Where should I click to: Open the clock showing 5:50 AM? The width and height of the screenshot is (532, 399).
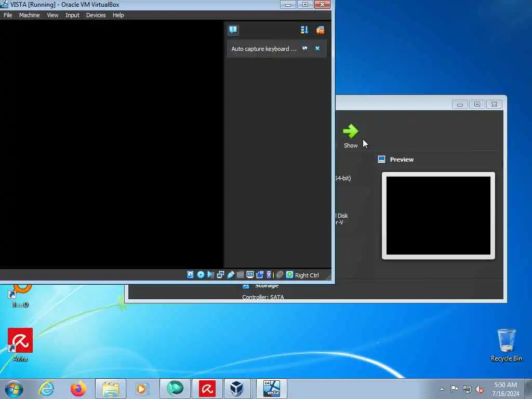[x=506, y=389]
